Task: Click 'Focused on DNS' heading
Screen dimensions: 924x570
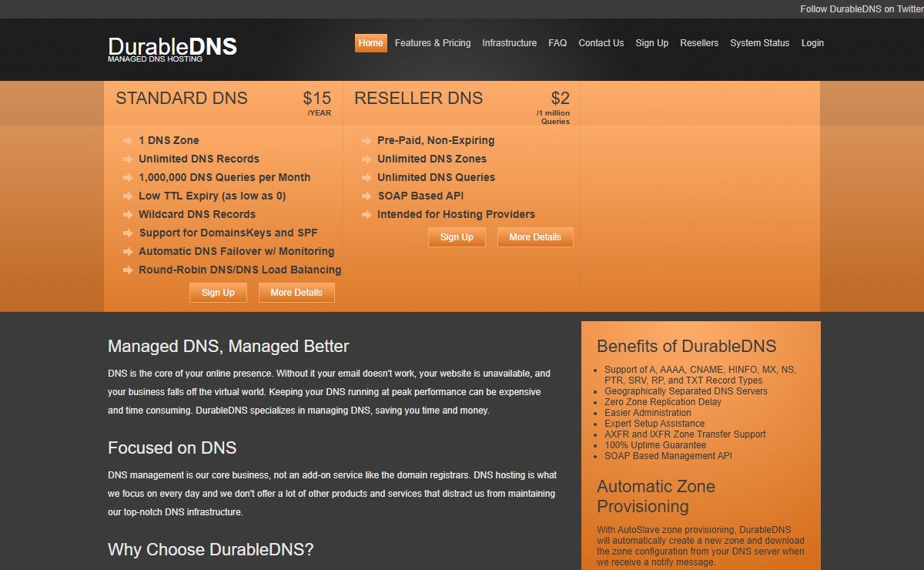Action: click(172, 448)
